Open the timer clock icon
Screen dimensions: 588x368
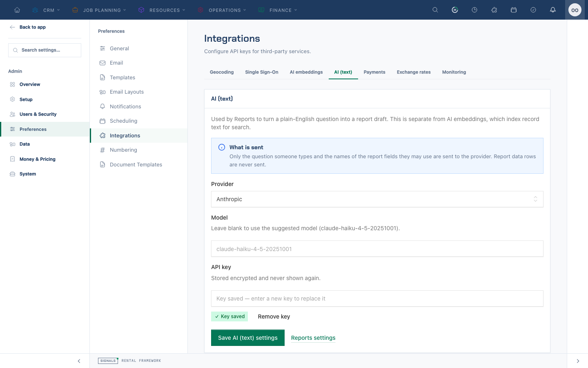(474, 10)
